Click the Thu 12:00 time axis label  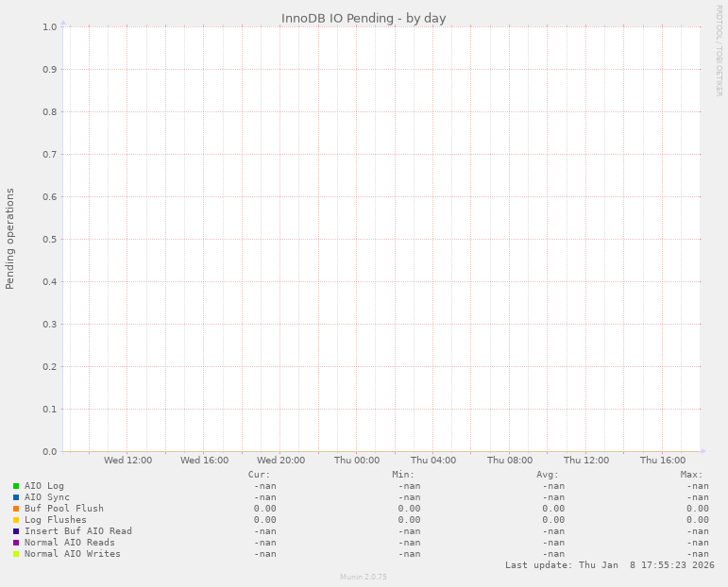(x=586, y=461)
